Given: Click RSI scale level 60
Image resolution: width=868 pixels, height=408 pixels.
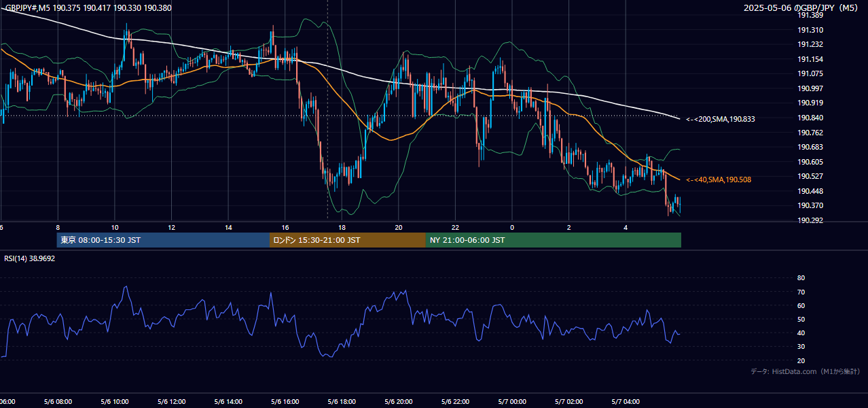Looking at the screenshot, I should click(801, 305).
